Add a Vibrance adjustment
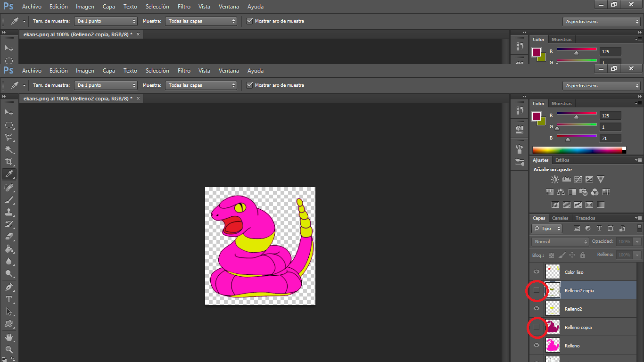Screen dimensions: 644x362 point(600,180)
